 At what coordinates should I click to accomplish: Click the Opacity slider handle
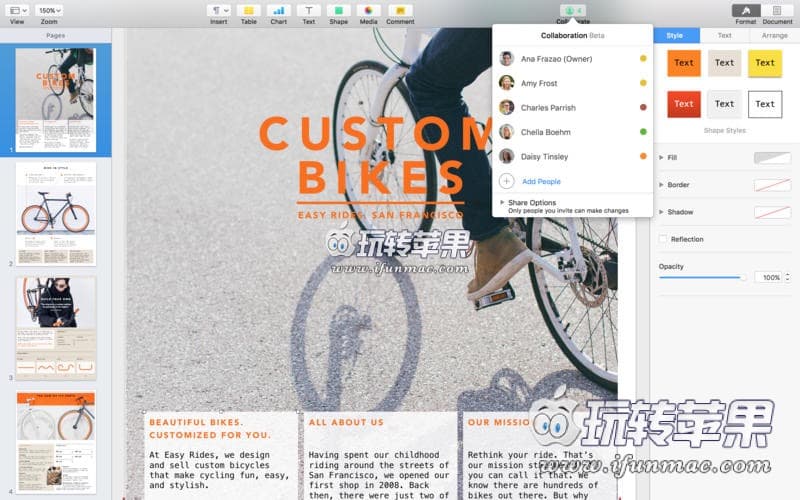743,277
